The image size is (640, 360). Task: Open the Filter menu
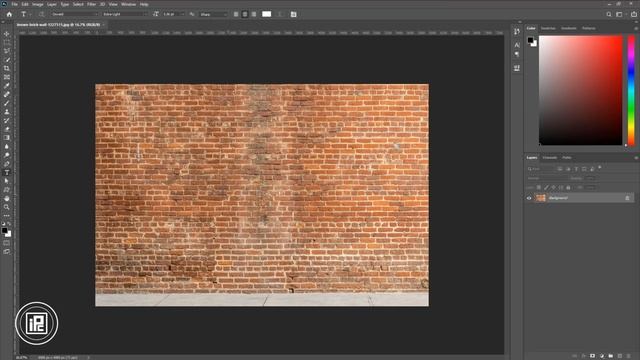pos(91,4)
